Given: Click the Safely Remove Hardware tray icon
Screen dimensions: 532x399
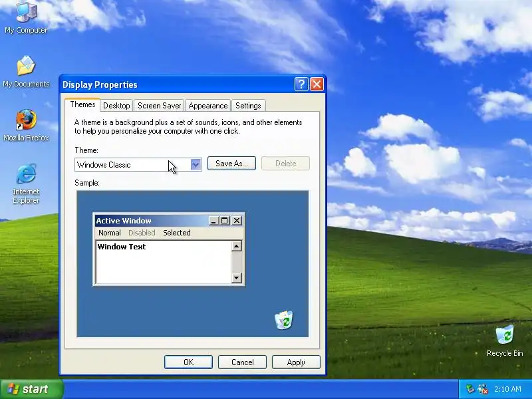Looking at the screenshot, I should pos(470,389).
